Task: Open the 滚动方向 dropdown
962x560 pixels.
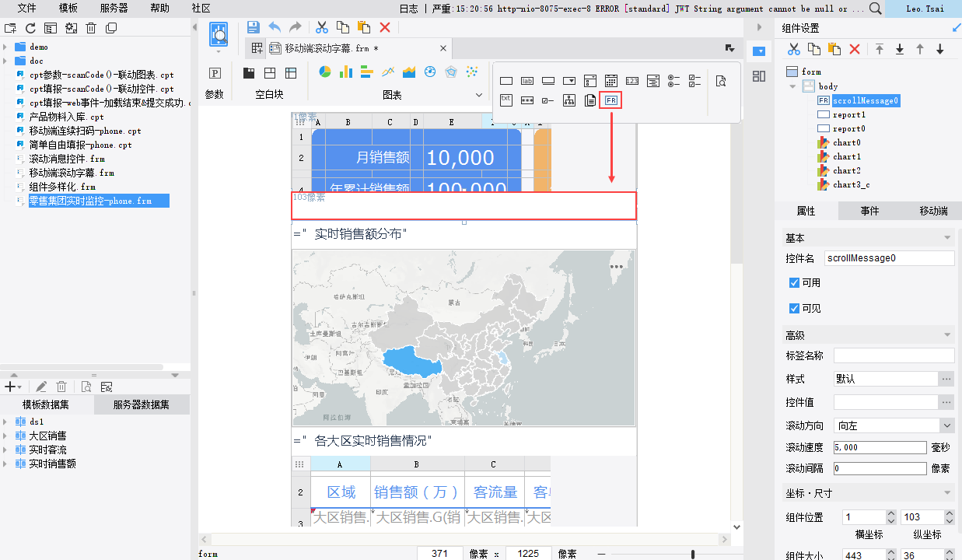Action: tap(946, 425)
